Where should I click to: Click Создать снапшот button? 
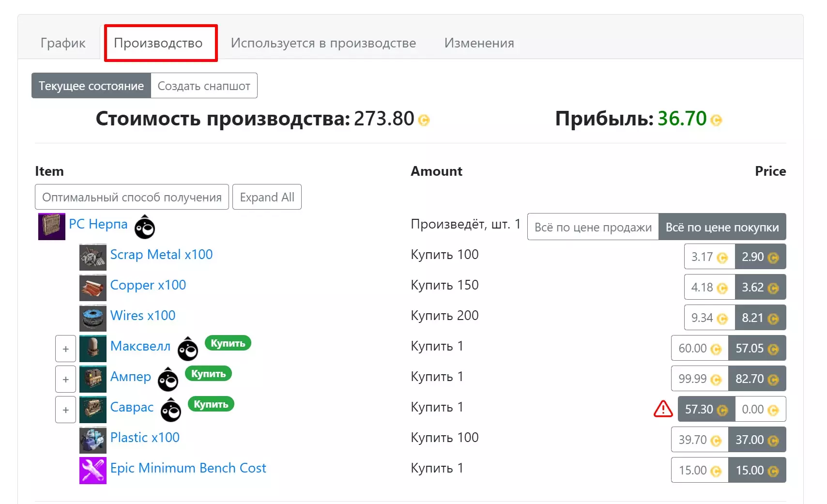click(204, 86)
